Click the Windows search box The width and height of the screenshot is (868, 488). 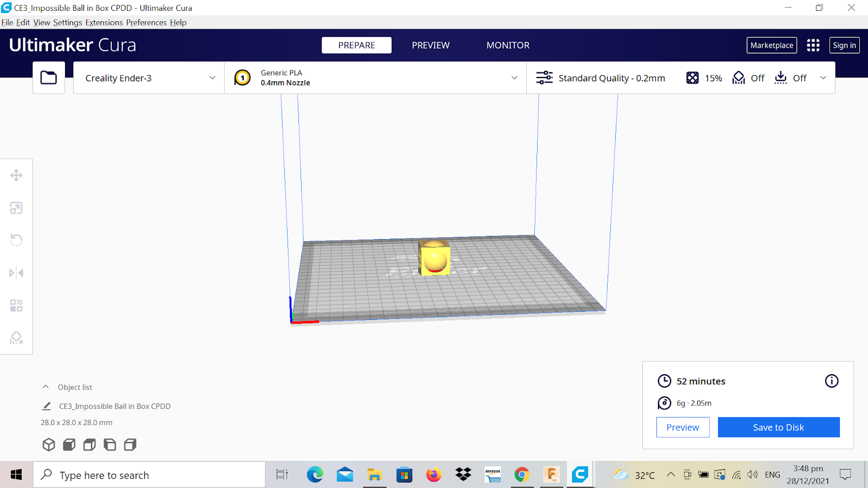tap(149, 475)
